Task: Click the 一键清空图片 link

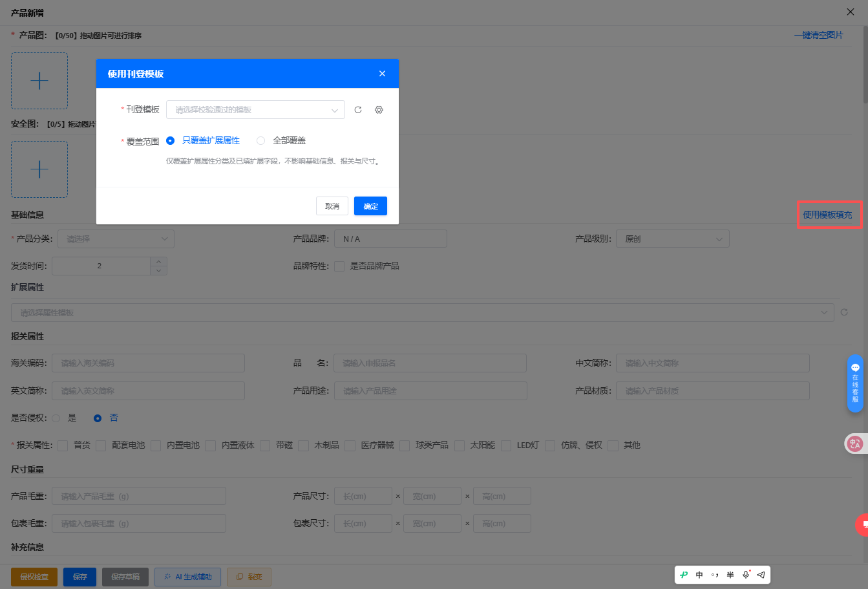Action: tap(818, 35)
